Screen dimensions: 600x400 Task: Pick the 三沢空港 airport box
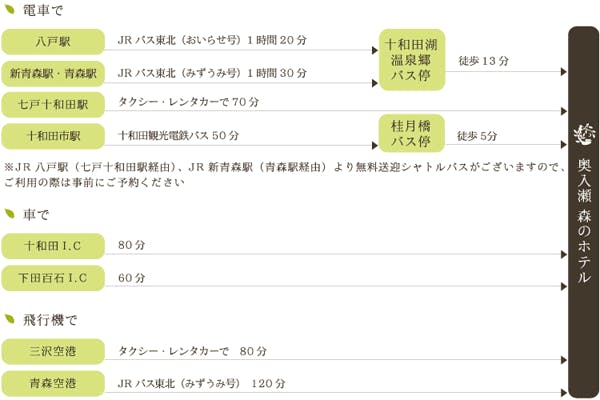click(x=54, y=351)
